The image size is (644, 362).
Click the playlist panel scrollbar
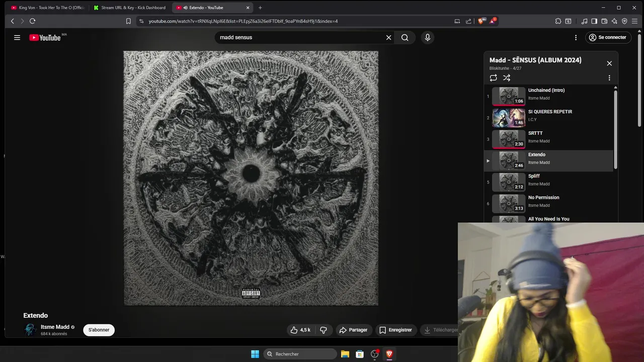tap(615, 130)
